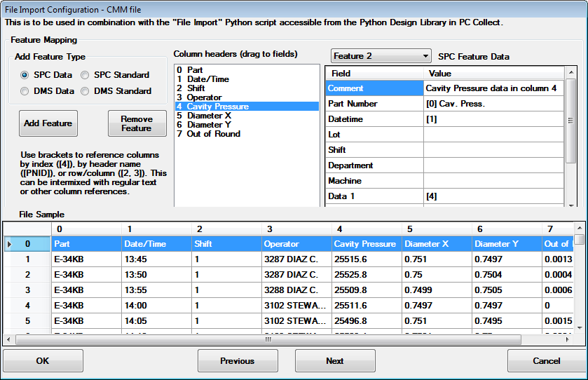Edit the Comment value cell

[x=493, y=88]
